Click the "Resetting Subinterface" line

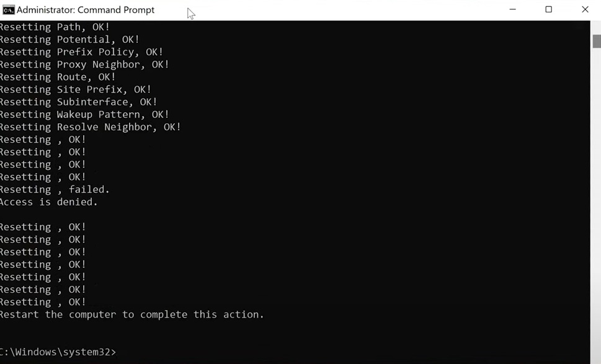(79, 102)
